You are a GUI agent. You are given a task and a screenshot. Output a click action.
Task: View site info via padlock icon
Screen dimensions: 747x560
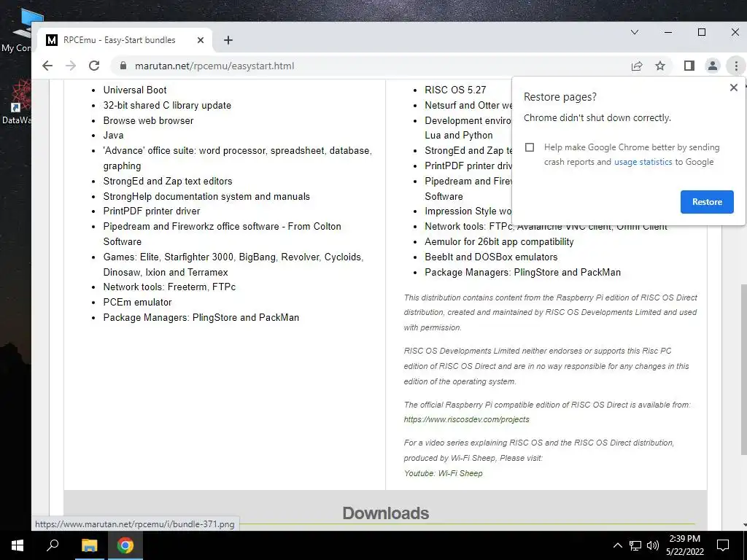point(123,66)
